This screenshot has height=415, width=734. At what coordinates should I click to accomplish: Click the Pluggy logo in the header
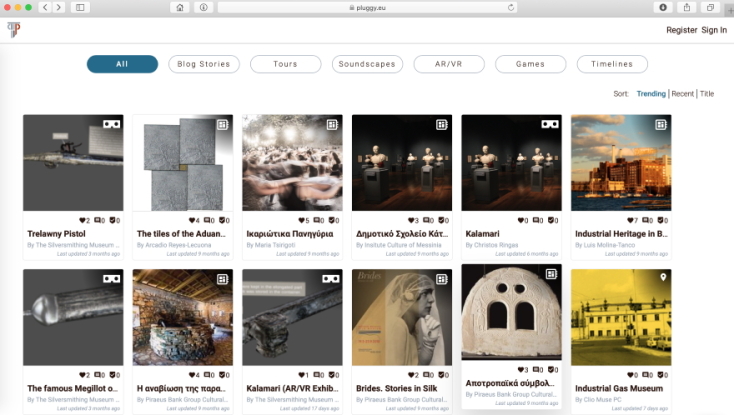coord(14,30)
